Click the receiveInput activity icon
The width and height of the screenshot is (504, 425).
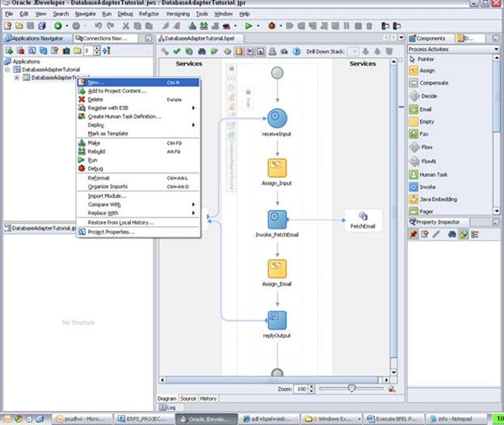[277, 118]
